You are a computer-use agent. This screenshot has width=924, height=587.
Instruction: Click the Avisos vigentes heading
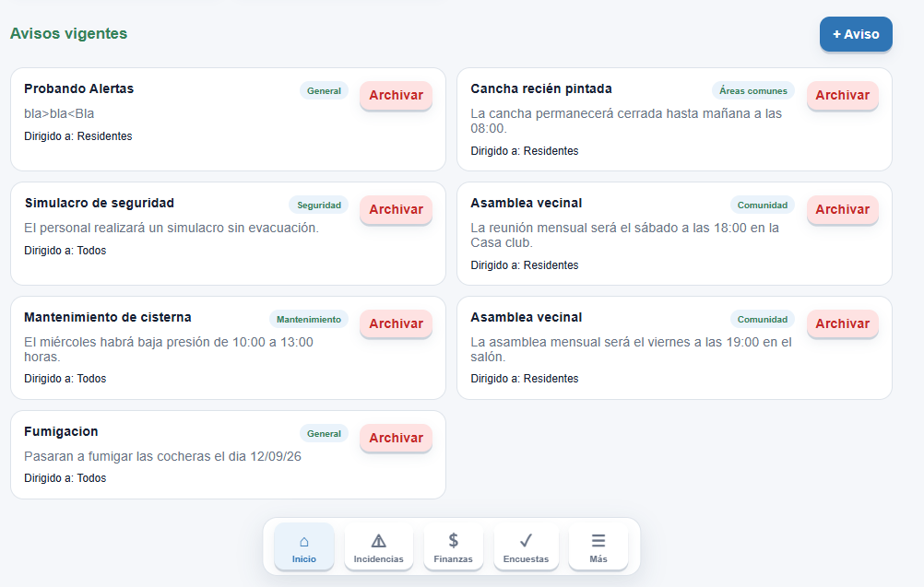click(68, 33)
